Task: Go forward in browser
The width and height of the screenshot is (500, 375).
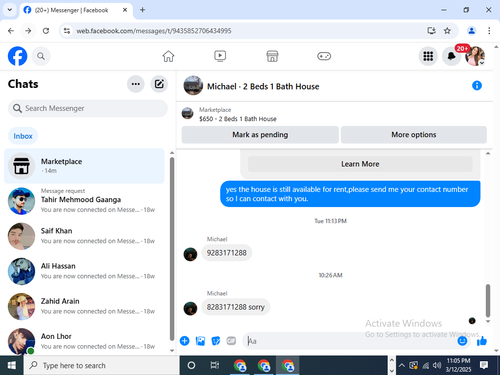Action: (28, 31)
